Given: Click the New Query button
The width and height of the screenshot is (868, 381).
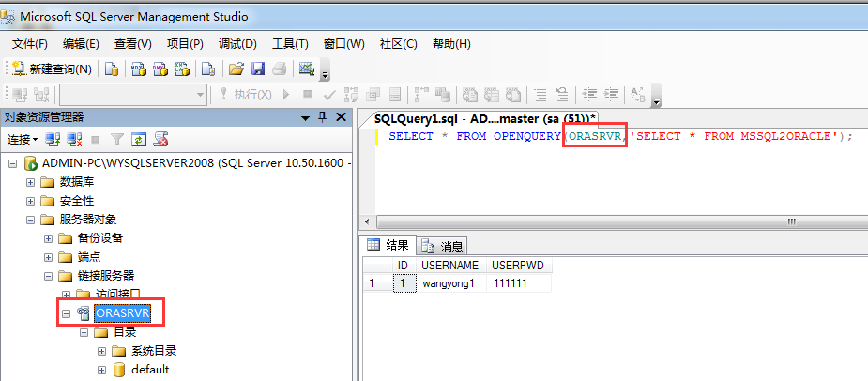Looking at the screenshot, I should point(52,69).
